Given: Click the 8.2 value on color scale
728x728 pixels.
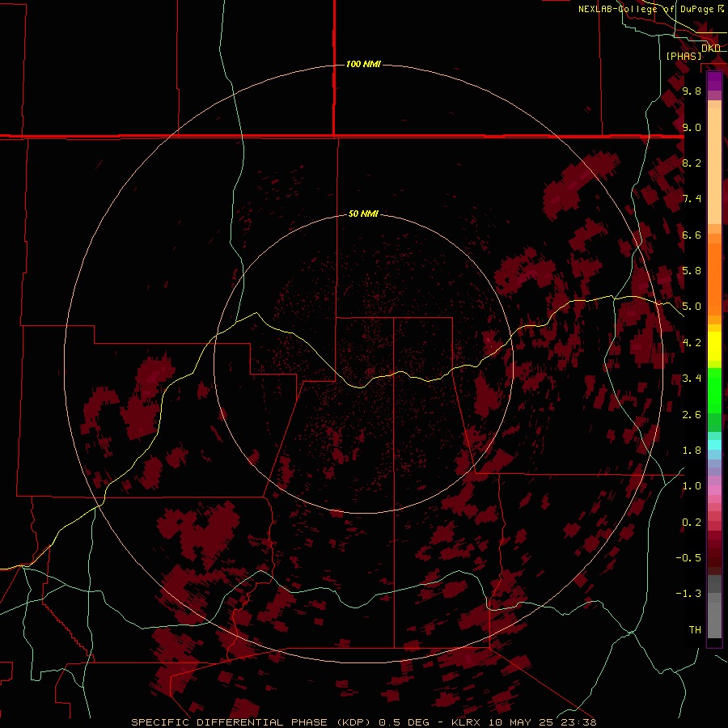Looking at the screenshot, I should (x=692, y=163).
